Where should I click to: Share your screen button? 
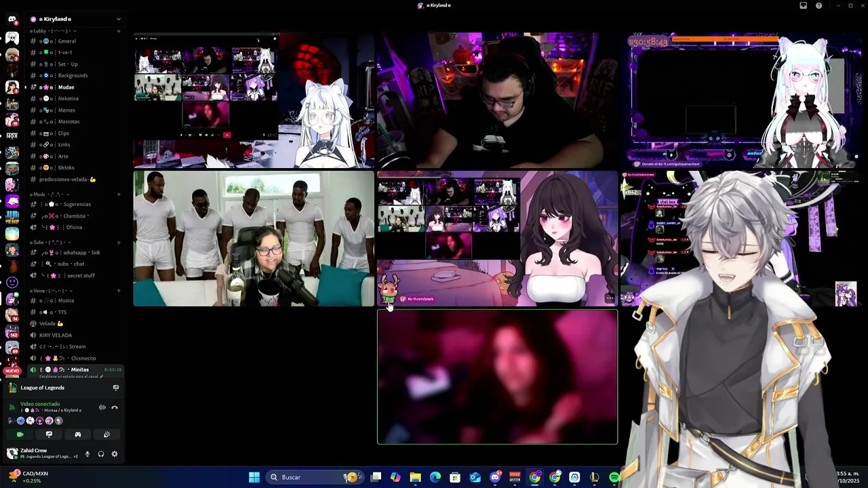coord(49,434)
